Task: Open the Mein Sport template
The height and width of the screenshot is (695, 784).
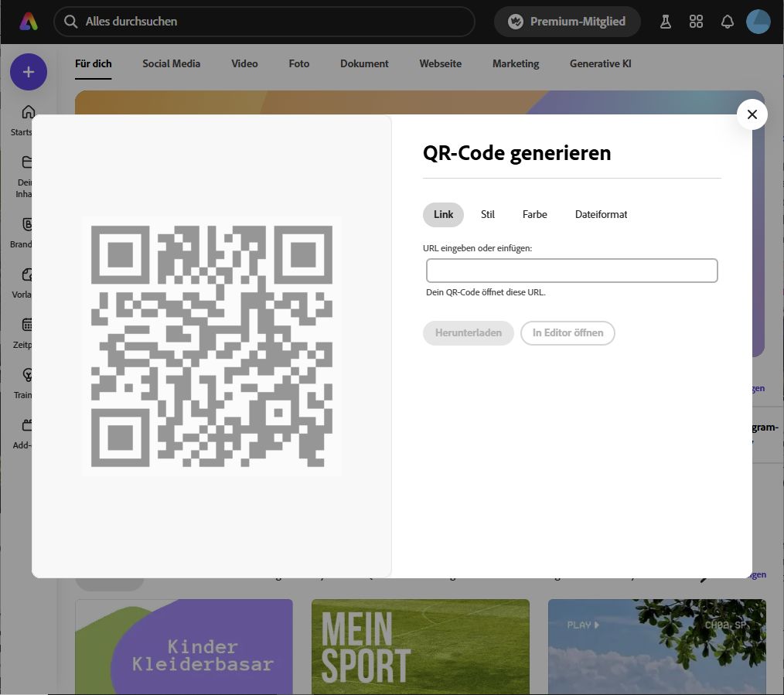Action: coord(421,646)
